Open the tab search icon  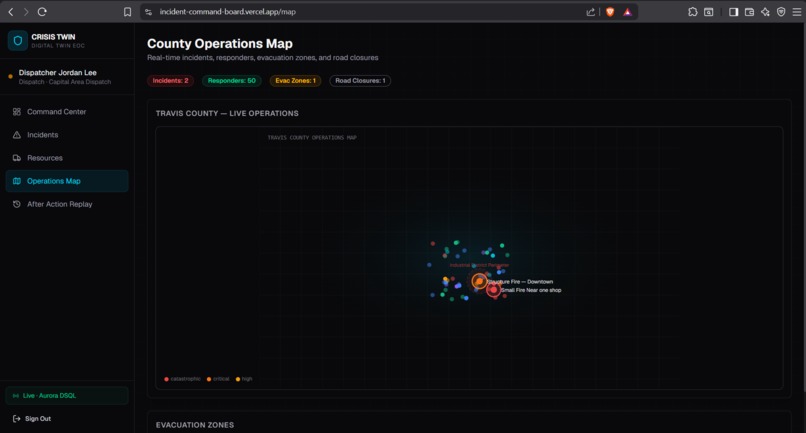pyautogui.click(x=708, y=12)
